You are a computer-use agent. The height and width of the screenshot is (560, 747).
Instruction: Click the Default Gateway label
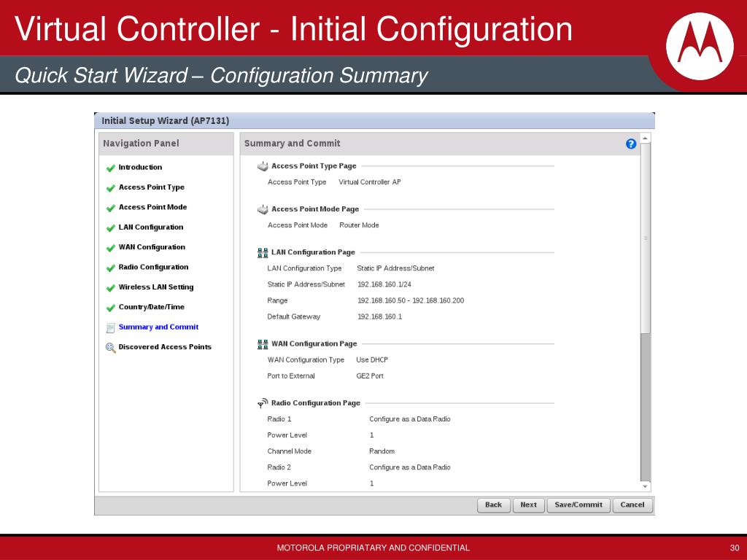point(293,317)
